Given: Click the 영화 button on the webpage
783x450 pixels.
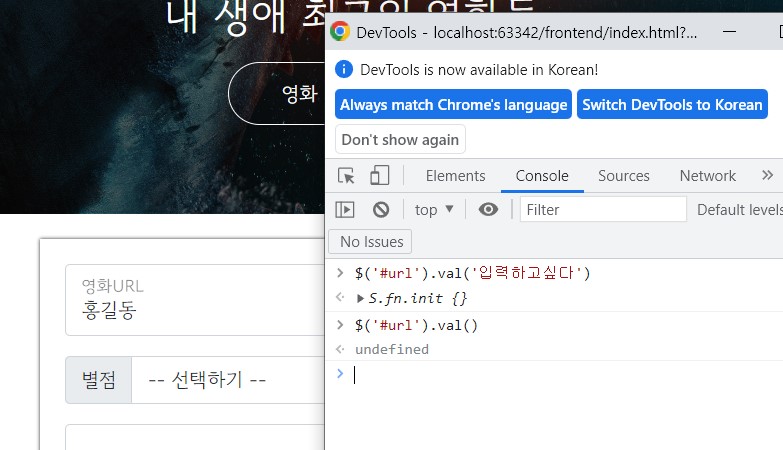Looking at the screenshot, I should point(277,93).
